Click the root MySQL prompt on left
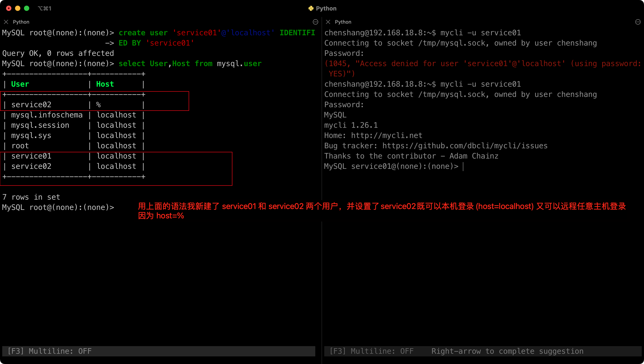The height and width of the screenshot is (364, 644). tap(58, 207)
